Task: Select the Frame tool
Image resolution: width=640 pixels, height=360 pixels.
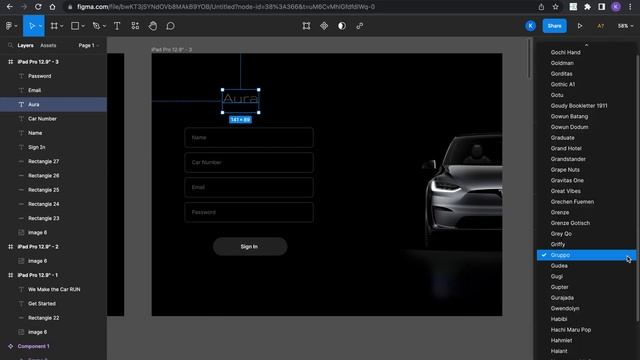Action: coord(54,26)
